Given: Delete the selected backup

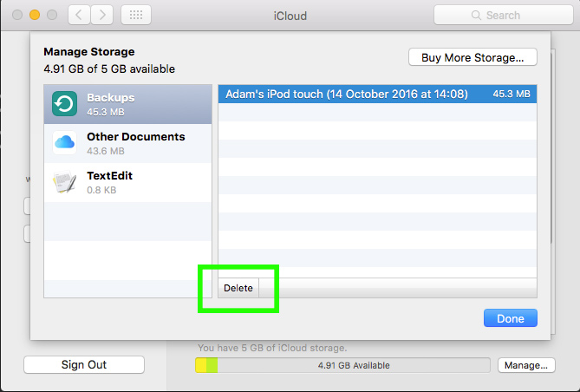Looking at the screenshot, I should [x=238, y=288].
